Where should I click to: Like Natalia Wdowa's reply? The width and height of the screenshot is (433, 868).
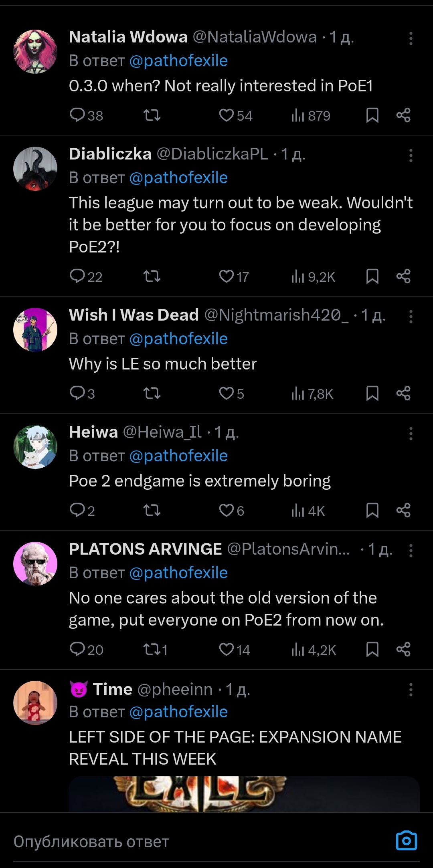pos(227,115)
